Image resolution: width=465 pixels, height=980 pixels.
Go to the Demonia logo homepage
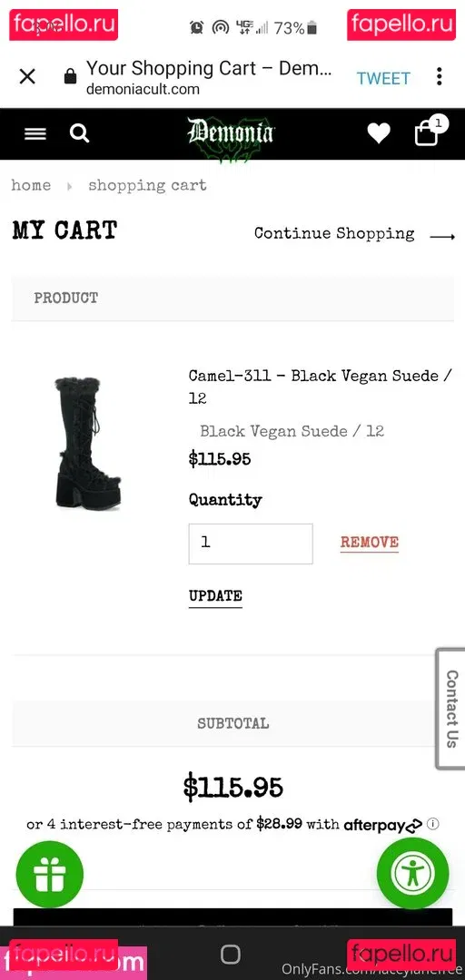coord(231,133)
